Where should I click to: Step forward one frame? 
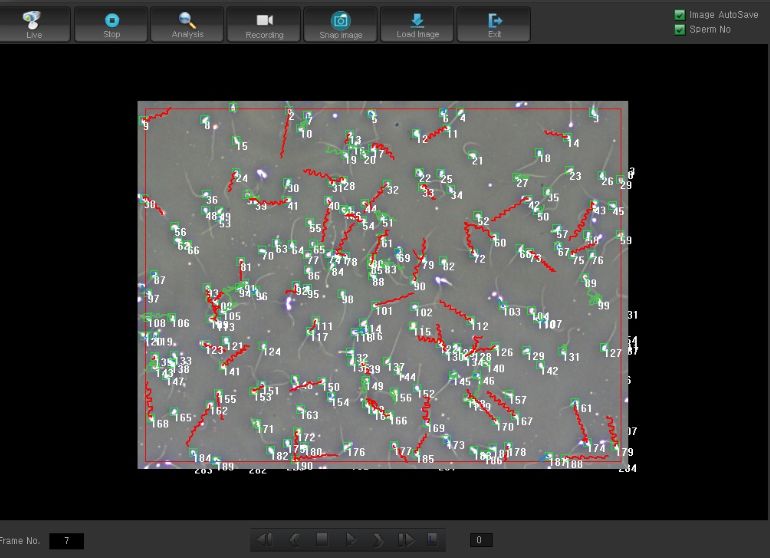tap(378, 540)
